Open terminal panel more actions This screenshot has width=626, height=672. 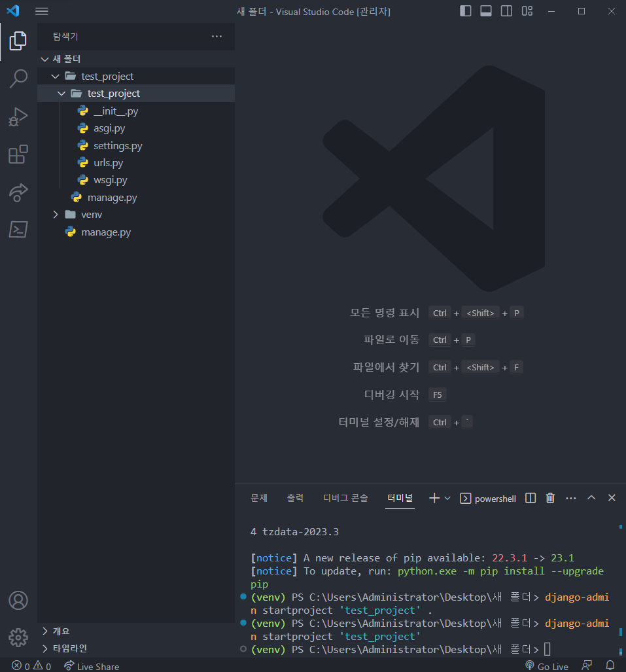coord(571,498)
